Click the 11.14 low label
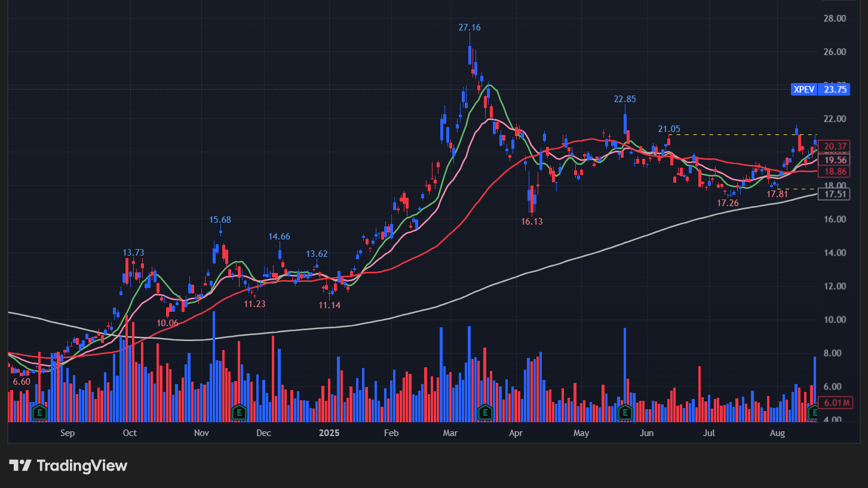The image size is (868, 488). 330,305
